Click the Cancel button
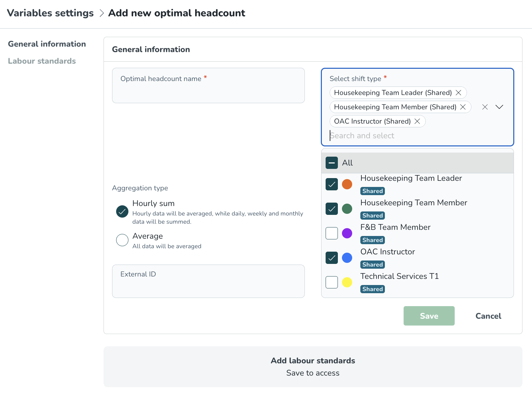Screen dimensions: 532x395 tap(488, 316)
